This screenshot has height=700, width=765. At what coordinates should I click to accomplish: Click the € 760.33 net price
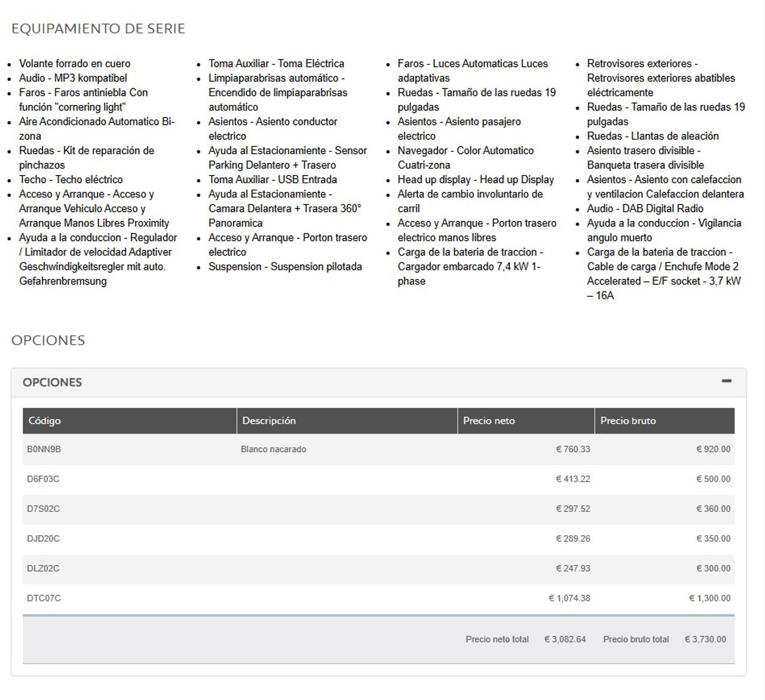click(573, 449)
